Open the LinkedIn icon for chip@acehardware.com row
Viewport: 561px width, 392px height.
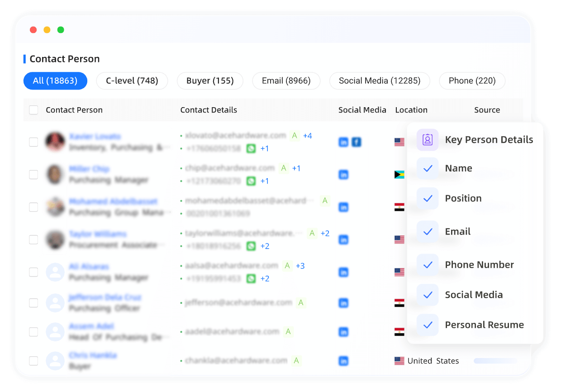tap(343, 175)
